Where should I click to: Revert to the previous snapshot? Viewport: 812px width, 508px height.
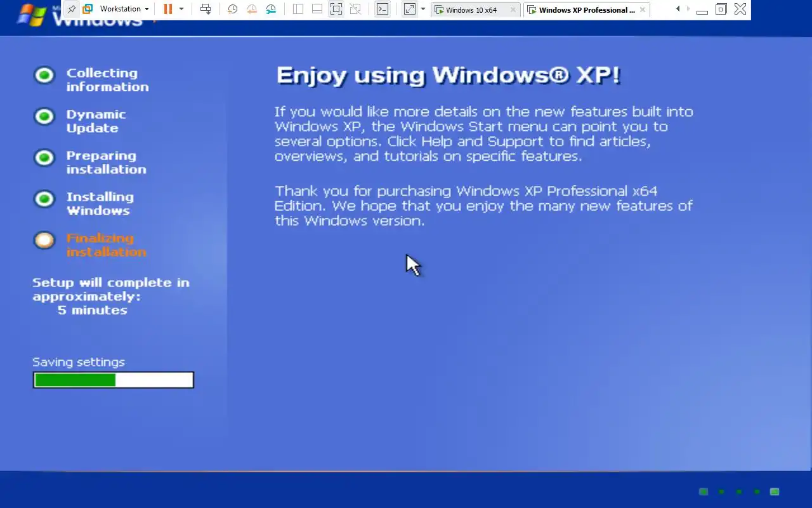tap(252, 9)
